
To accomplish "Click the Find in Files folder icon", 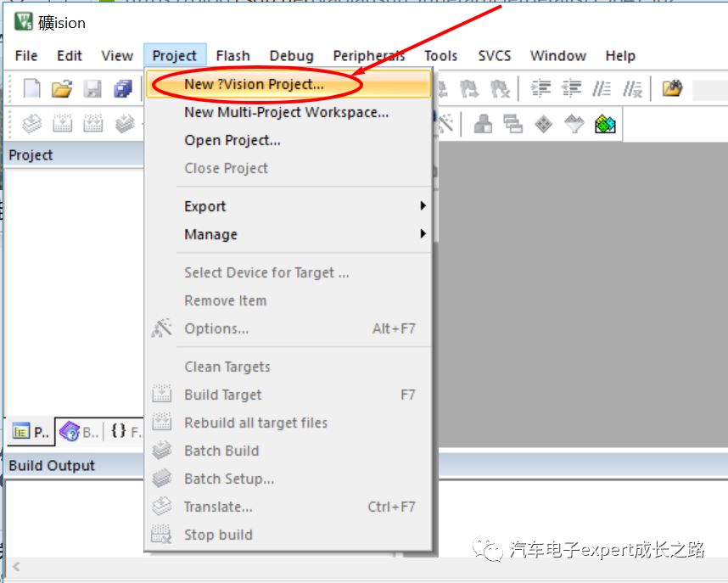I will tap(672, 87).
